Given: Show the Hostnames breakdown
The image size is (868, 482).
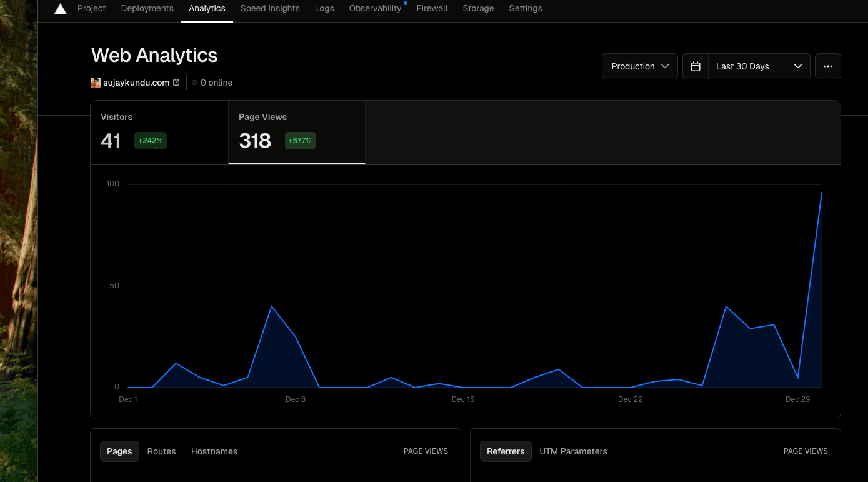Looking at the screenshot, I should [x=214, y=451].
